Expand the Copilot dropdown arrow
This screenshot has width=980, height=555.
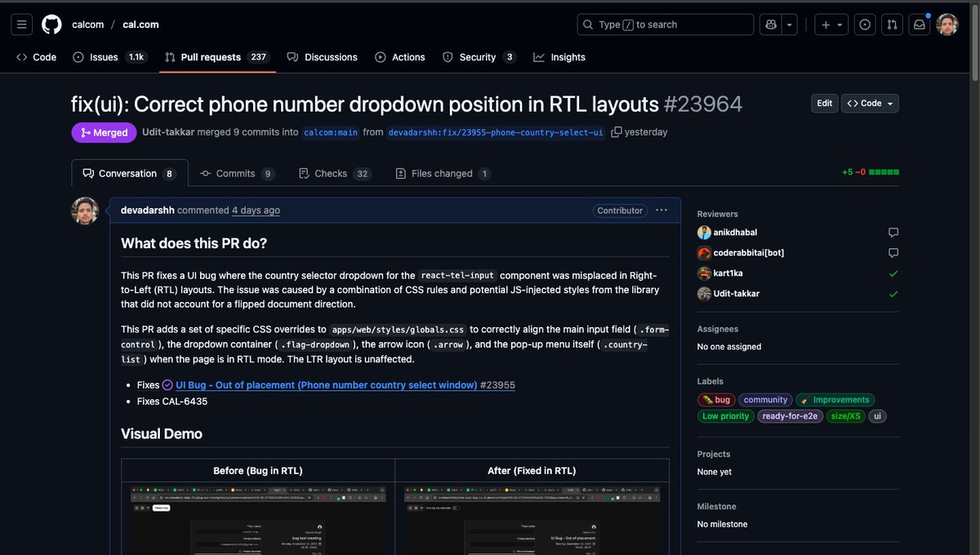coord(790,24)
